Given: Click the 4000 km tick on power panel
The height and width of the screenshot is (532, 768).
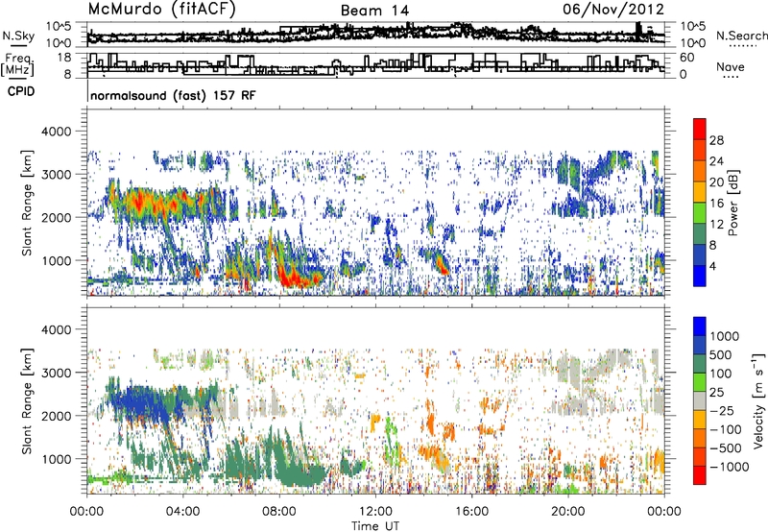Looking at the screenshot, I should (x=56, y=132).
